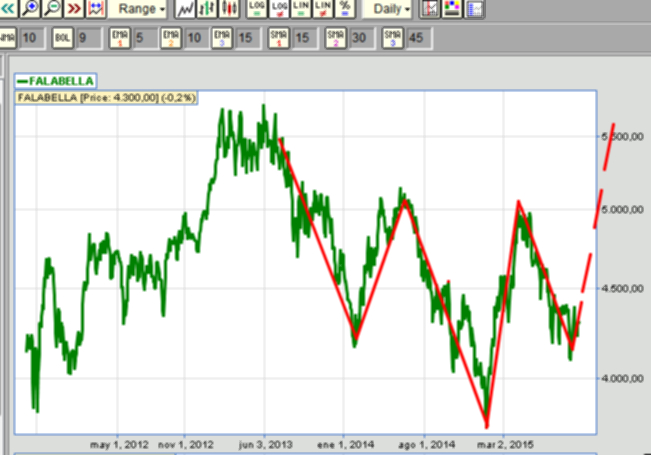Viewport: 651px width, 455px height.
Task: Click the ago 1, 2014 date label
Action: [x=426, y=445]
